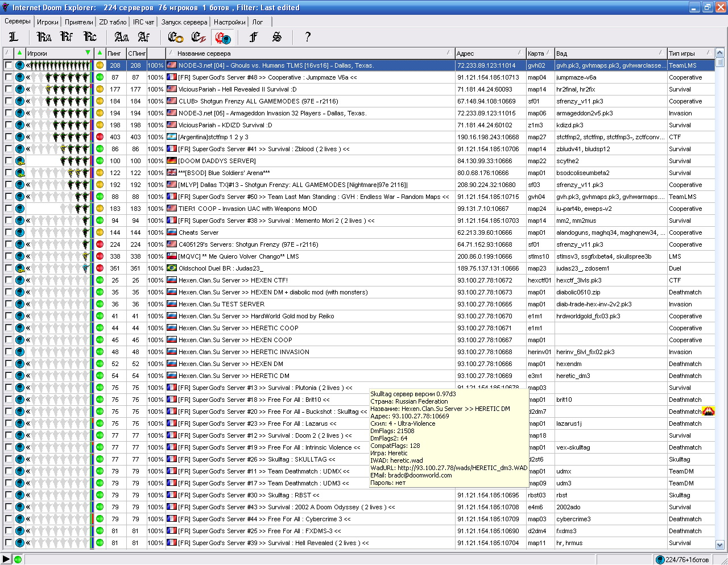Viewport: 728px width, 565px height.
Task: Open help with the question mark icon
Action: pyautogui.click(x=308, y=37)
